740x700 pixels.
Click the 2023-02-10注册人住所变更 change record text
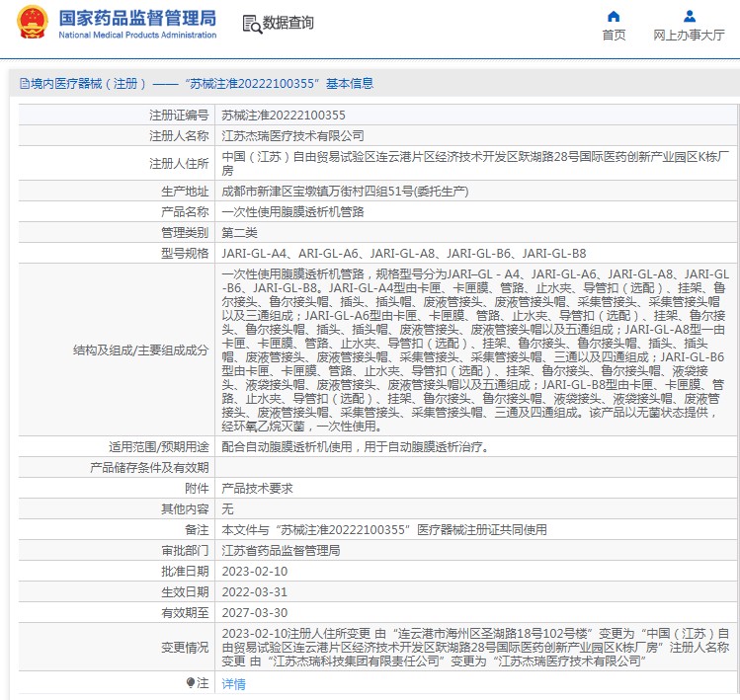click(475, 647)
